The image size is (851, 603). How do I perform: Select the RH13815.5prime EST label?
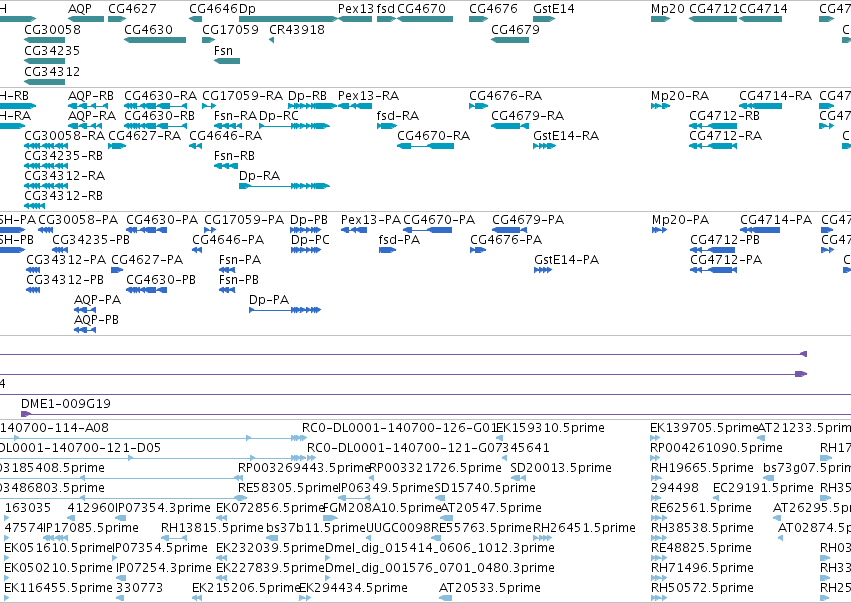212,528
